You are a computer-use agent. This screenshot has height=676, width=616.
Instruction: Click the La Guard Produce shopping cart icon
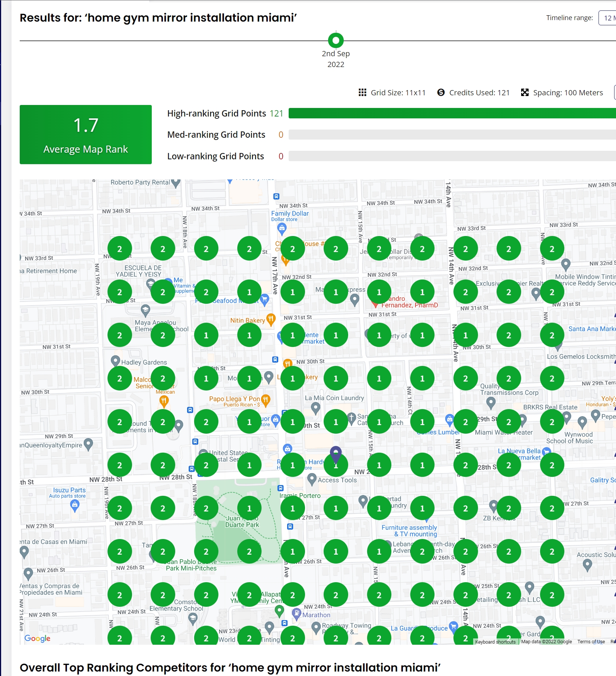pos(453,626)
